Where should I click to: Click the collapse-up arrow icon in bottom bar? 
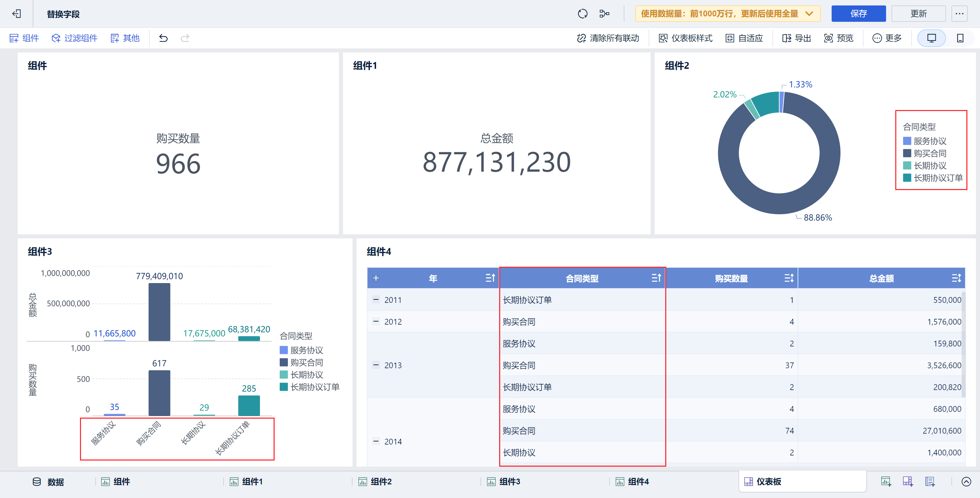[x=966, y=482]
